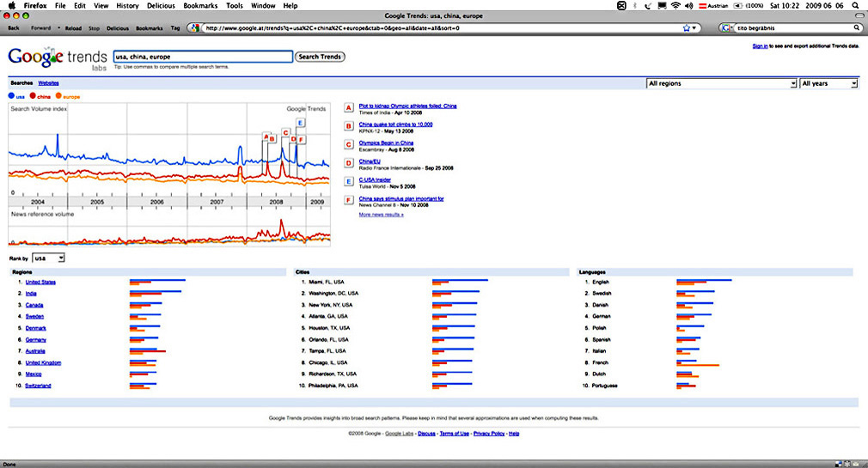Click the volume speaker icon in menu bar
Viewport: 868px width, 468px height.
(688, 5)
